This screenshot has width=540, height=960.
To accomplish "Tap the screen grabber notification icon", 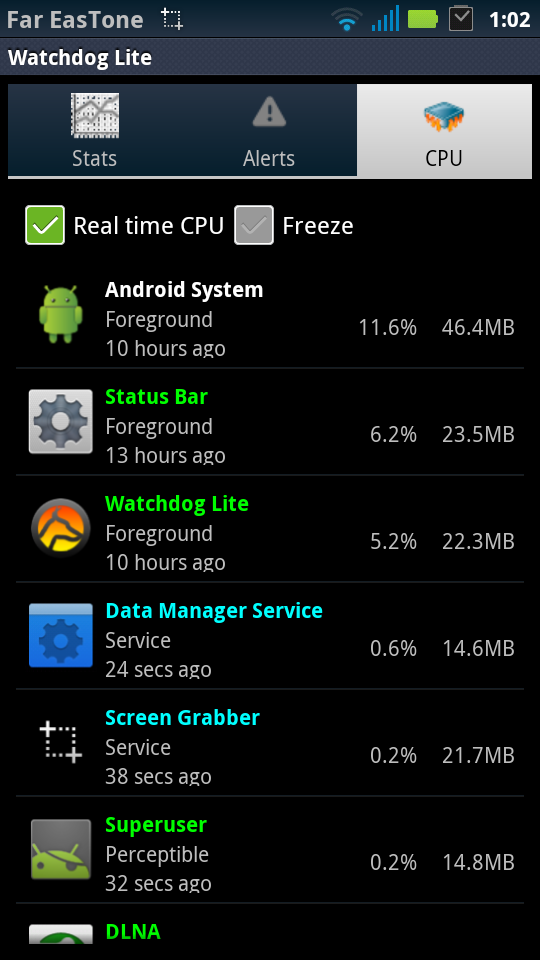I will pos(172,19).
